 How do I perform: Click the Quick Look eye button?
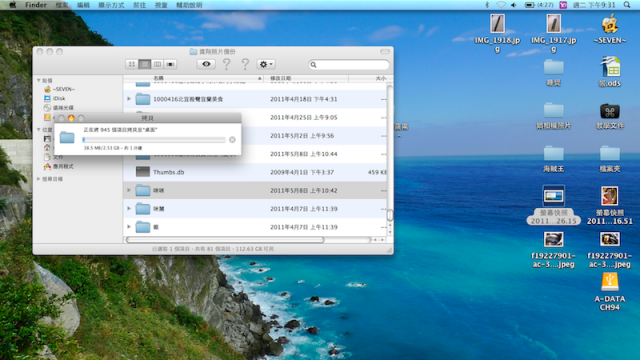[x=206, y=64]
